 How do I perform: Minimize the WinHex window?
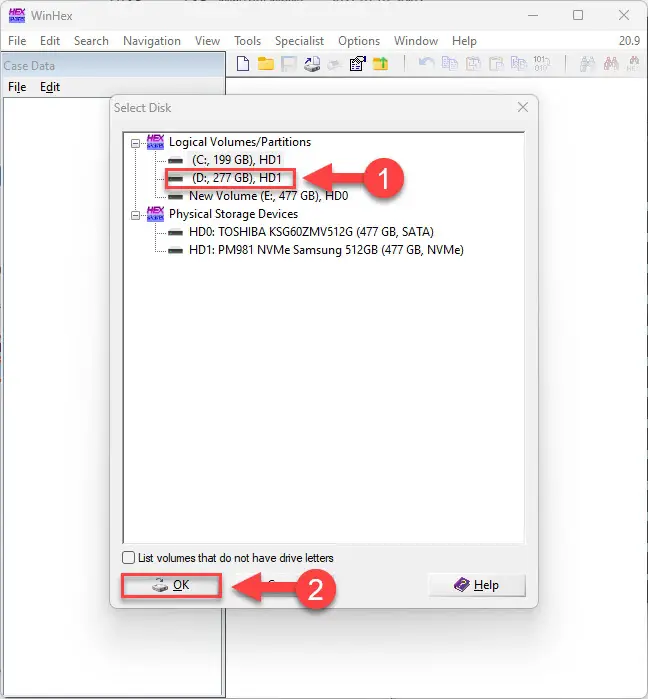tap(533, 15)
